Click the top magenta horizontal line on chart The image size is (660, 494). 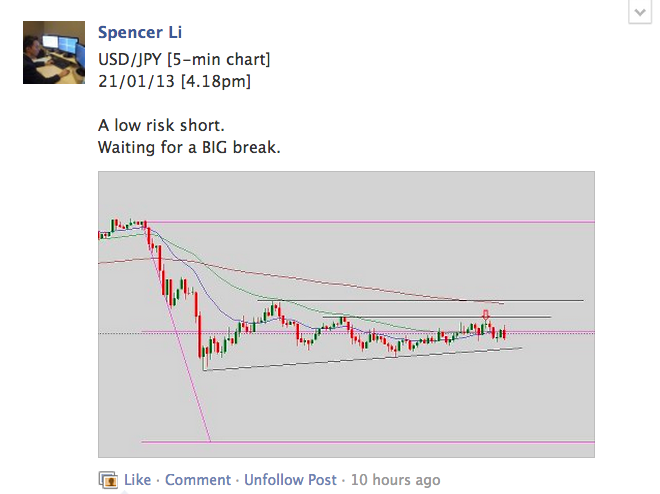400,222
